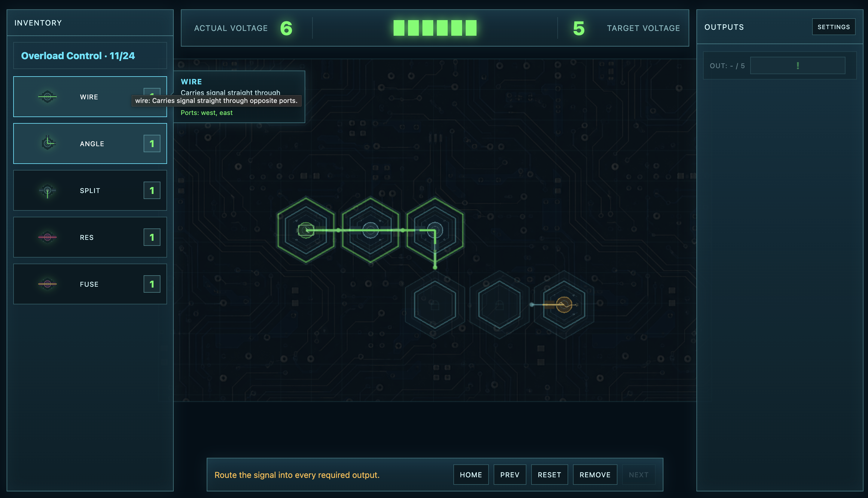868x498 pixels.
Task: Open the Settings panel
Action: 833,27
